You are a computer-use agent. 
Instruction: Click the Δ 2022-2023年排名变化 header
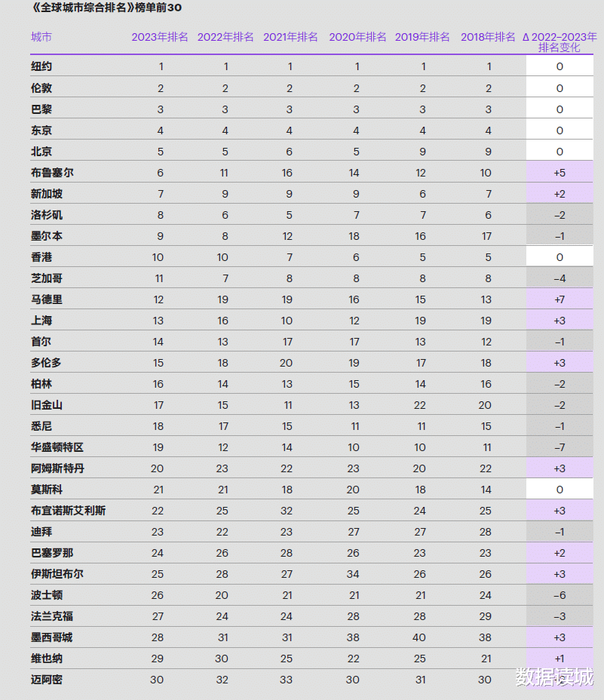560,42
